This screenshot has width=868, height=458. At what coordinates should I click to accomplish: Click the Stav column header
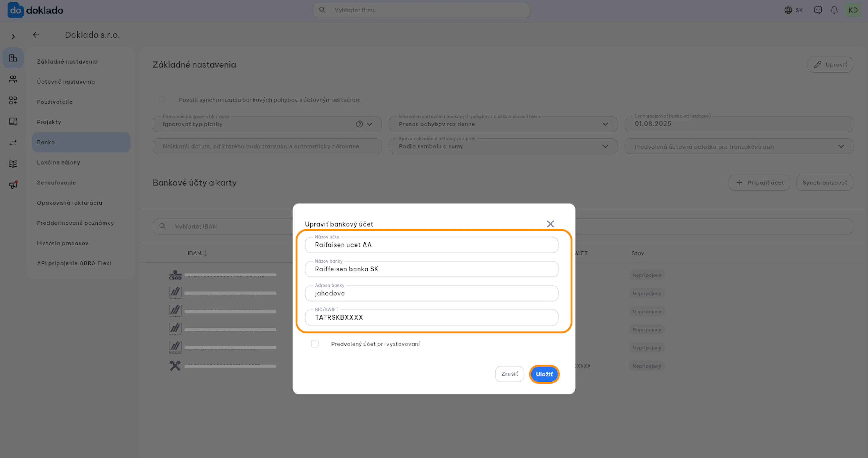637,253
